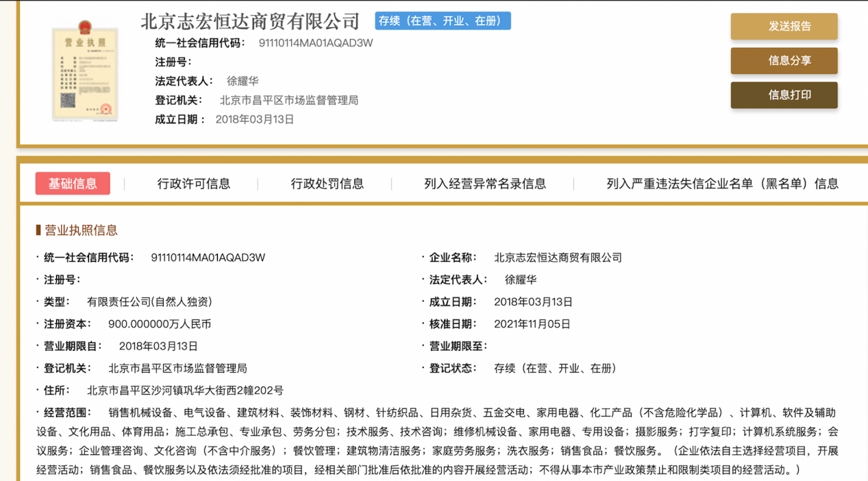Go to 列入经营异常名录信息 tab
Screen dimensions: 868x481
485,184
